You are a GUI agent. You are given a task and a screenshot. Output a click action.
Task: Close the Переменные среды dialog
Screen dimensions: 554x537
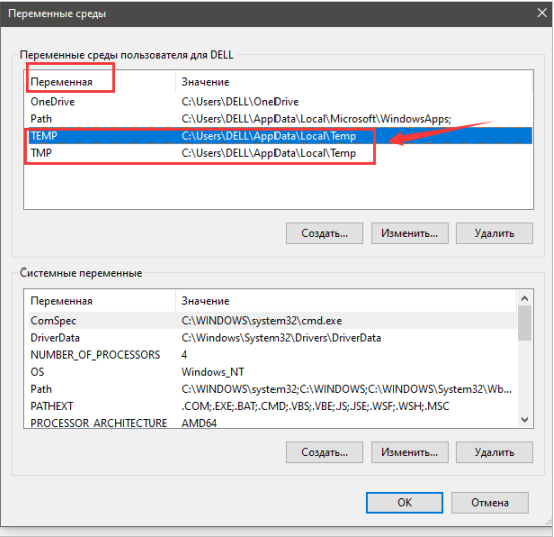tap(542, 13)
